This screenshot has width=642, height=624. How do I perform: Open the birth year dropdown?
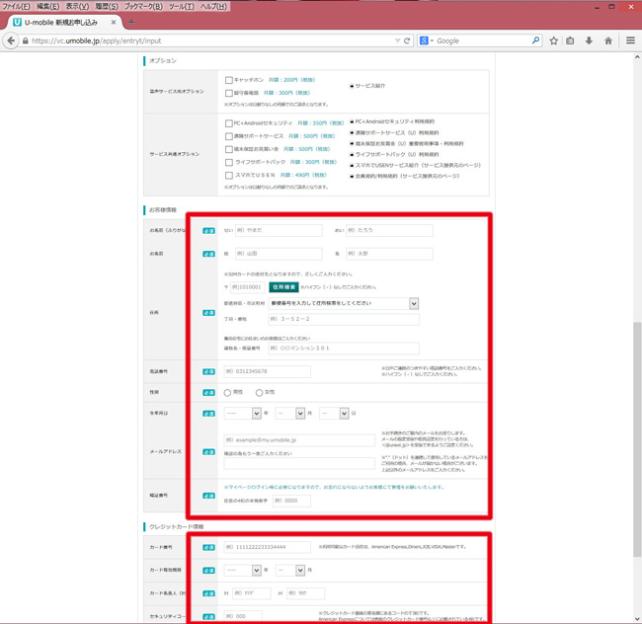pyautogui.click(x=242, y=414)
